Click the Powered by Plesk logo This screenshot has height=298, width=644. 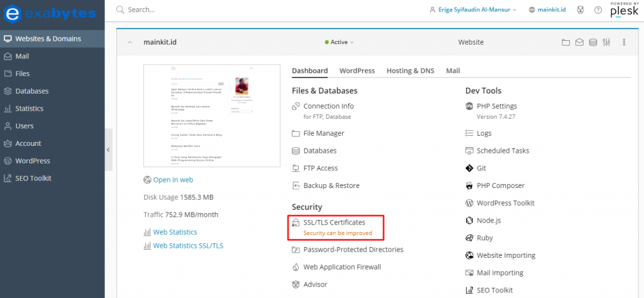coord(625,10)
